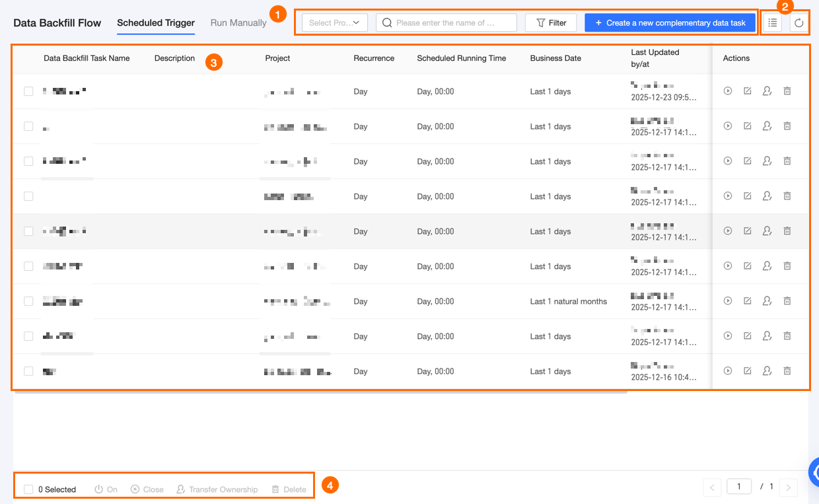Delete the task last updated 2025-12-16
Viewport: 819px width, 504px height.
[787, 371]
